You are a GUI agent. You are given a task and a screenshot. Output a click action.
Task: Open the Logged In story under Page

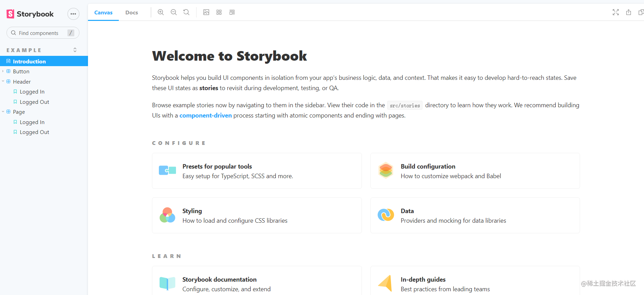pyautogui.click(x=32, y=122)
